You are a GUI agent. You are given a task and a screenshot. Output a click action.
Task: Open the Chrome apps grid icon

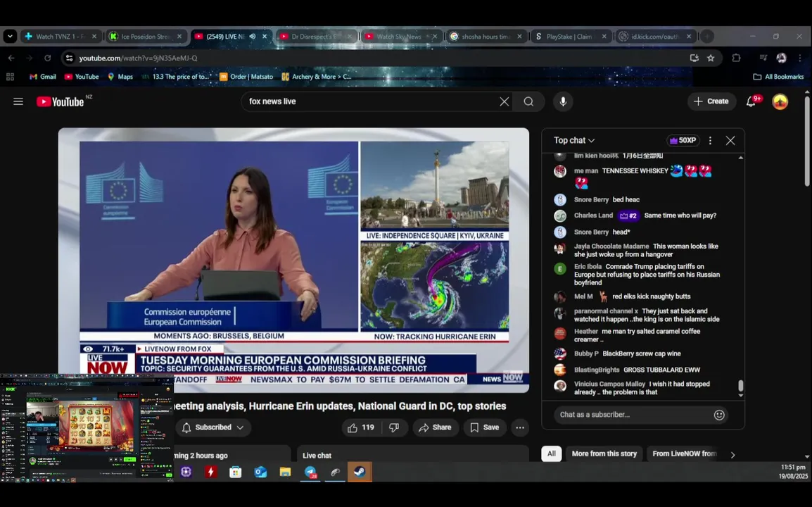(10, 77)
